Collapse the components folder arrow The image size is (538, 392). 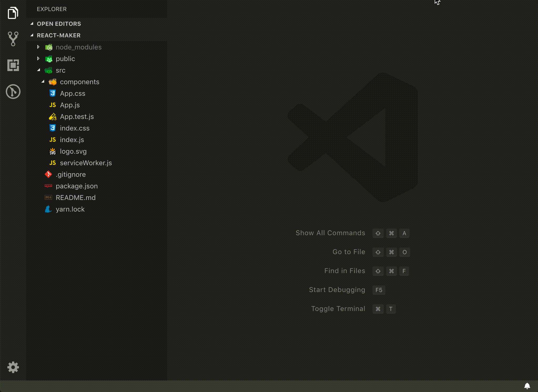pos(43,82)
